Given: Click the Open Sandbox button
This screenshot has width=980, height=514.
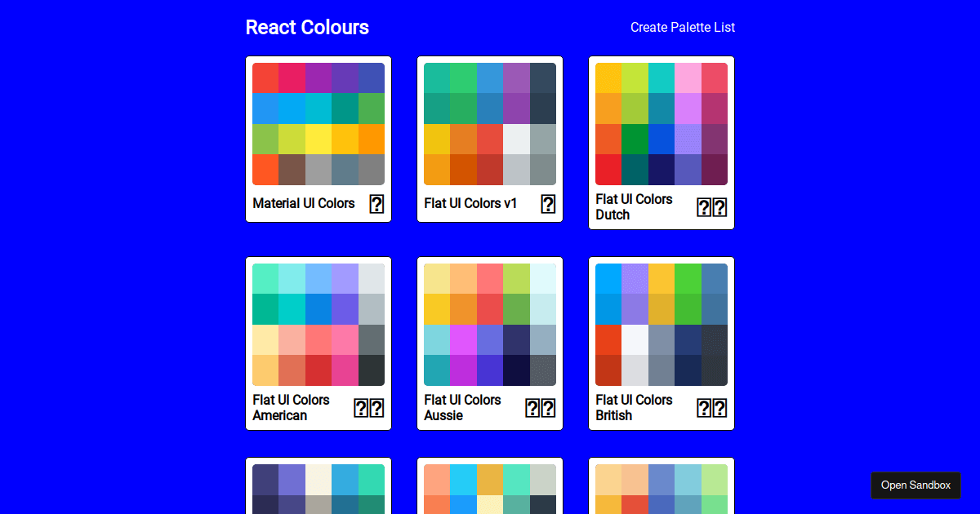Looking at the screenshot, I should tap(915, 485).
